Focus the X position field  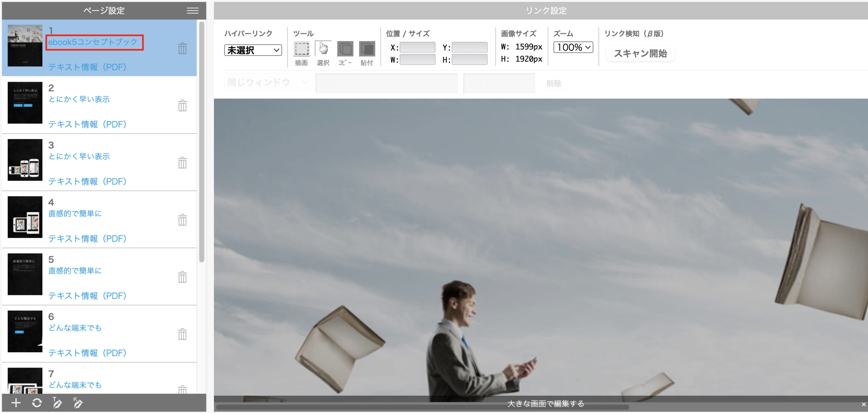coord(417,47)
